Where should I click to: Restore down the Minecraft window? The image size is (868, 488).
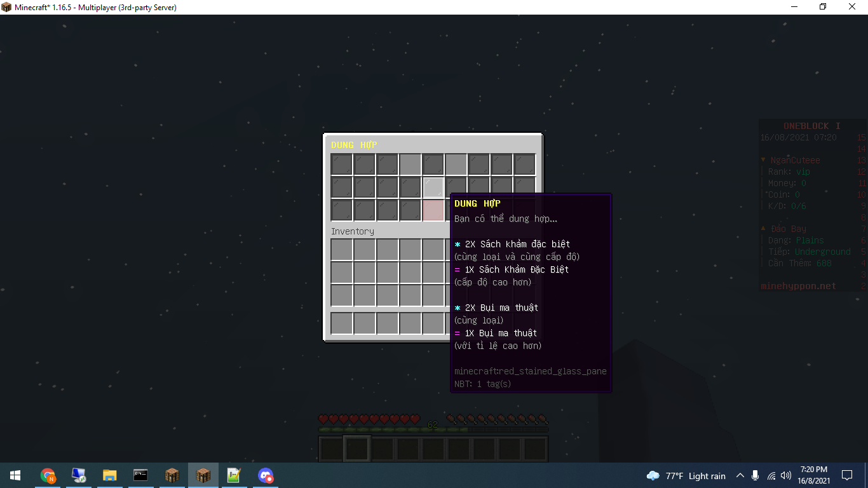pyautogui.click(x=824, y=7)
